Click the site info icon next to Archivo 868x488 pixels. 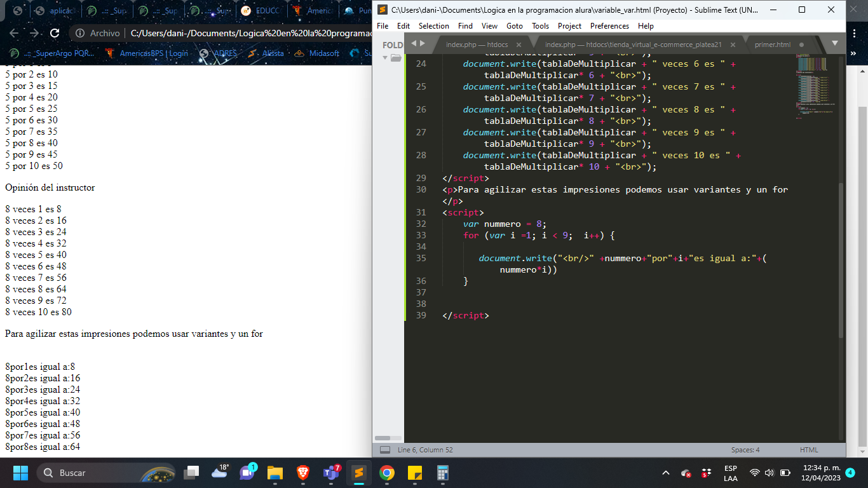(x=80, y=33)
